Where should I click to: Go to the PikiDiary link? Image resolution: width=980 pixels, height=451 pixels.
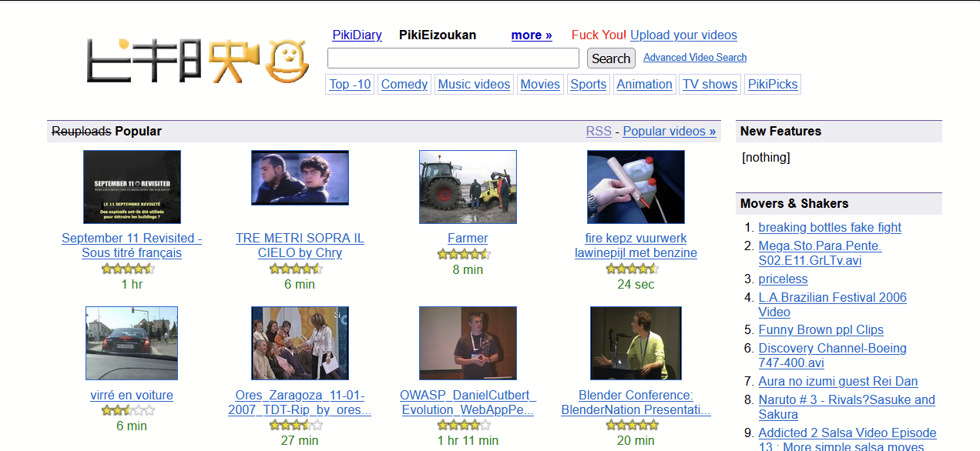click(357, 35)
